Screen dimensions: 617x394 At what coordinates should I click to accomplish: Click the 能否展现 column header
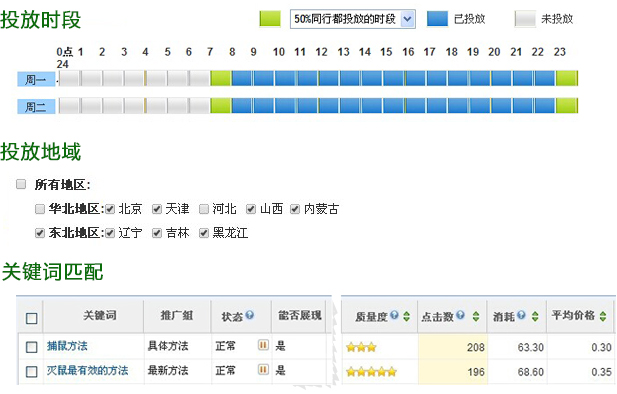tap(300, 315)
